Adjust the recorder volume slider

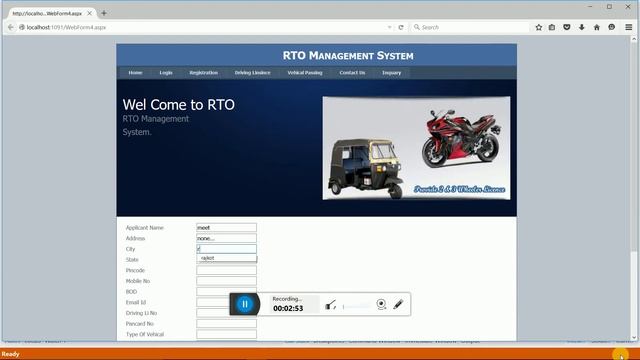coord(356,306)
